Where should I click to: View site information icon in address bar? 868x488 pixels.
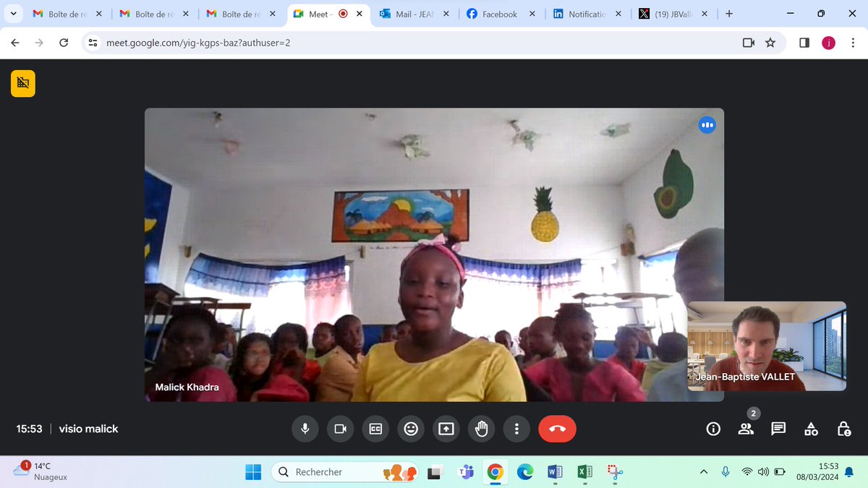[x=93, y=43]
